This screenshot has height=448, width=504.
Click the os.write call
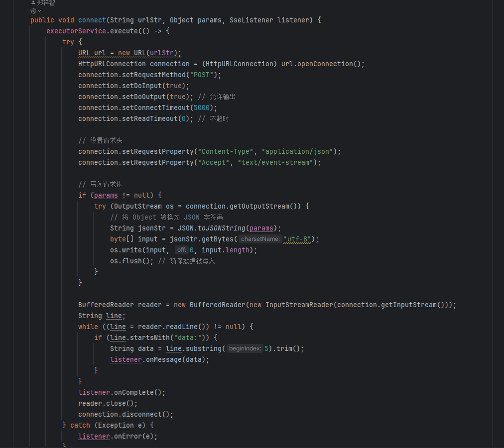(x=126, y=250)
